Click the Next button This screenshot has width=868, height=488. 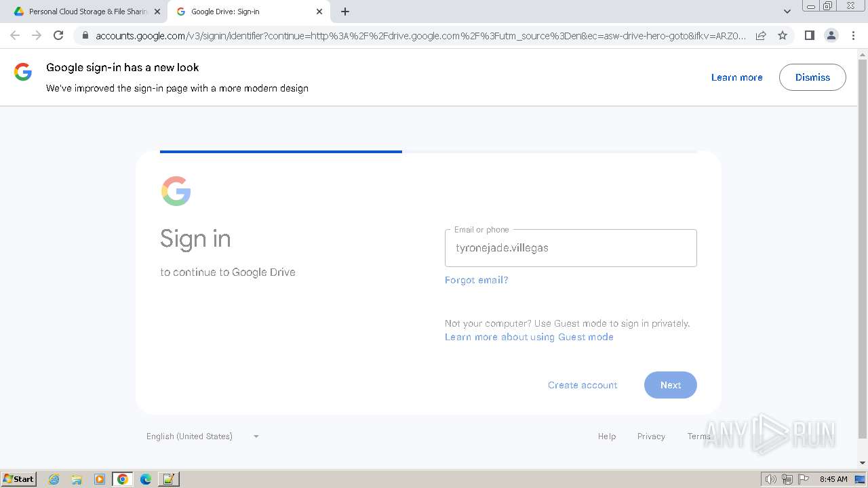671,385
